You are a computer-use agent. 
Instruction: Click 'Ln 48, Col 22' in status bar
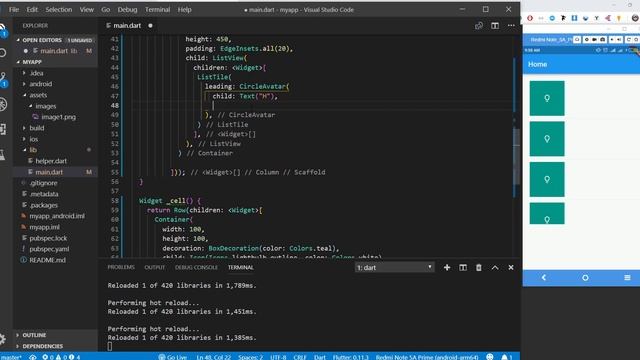(213, 357)
